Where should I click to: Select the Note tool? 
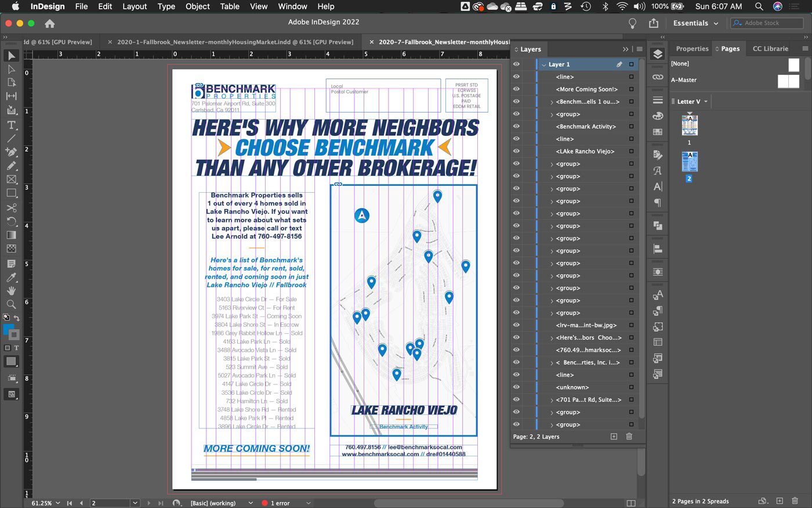click(11, 264)
